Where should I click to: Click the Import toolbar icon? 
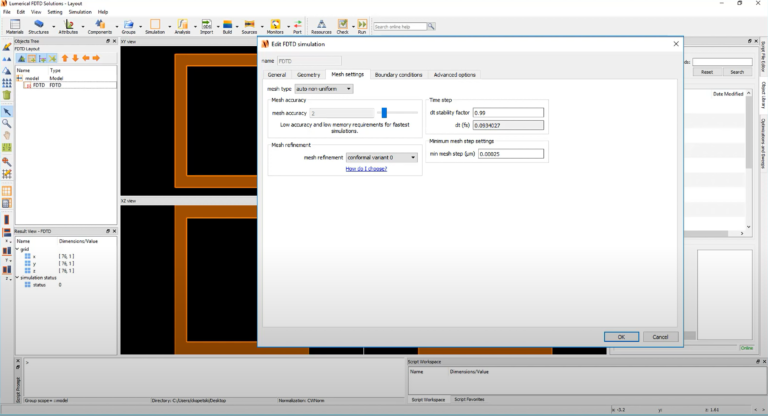pyautogui.click(x=206, y=26)
